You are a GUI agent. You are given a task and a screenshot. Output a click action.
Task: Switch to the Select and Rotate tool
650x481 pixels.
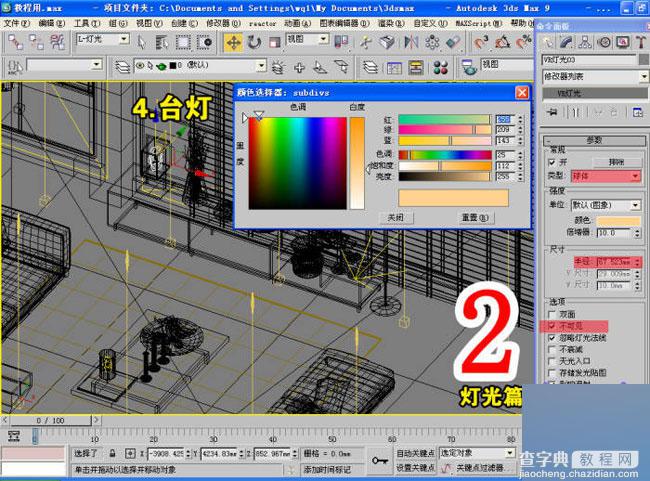tap(254, 42)
